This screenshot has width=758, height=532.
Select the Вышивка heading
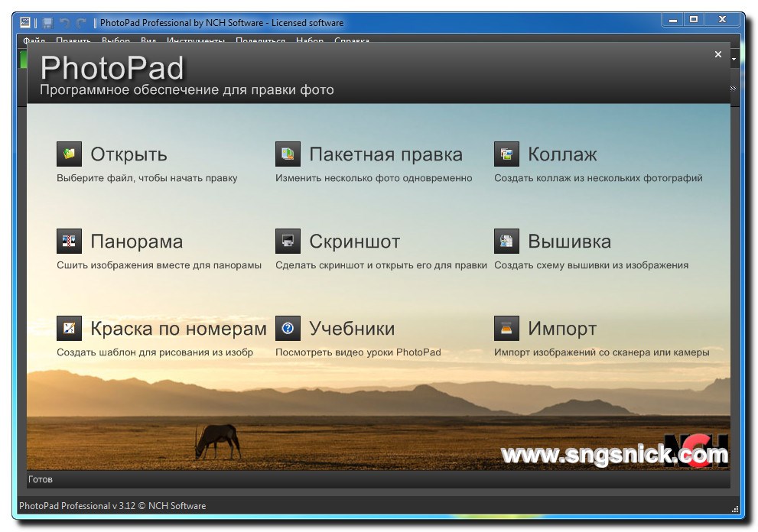pos(570,242)
